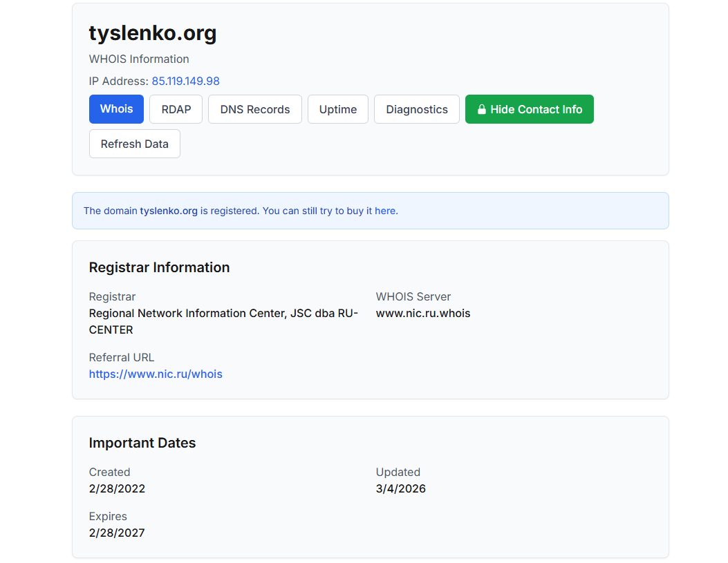
Task: Click the tyslenko.org page heading
Action: (x=153, y=33)
